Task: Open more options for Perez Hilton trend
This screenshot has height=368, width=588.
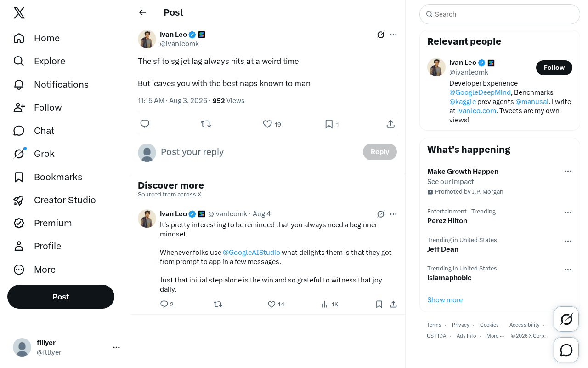Action: point(568,213)
